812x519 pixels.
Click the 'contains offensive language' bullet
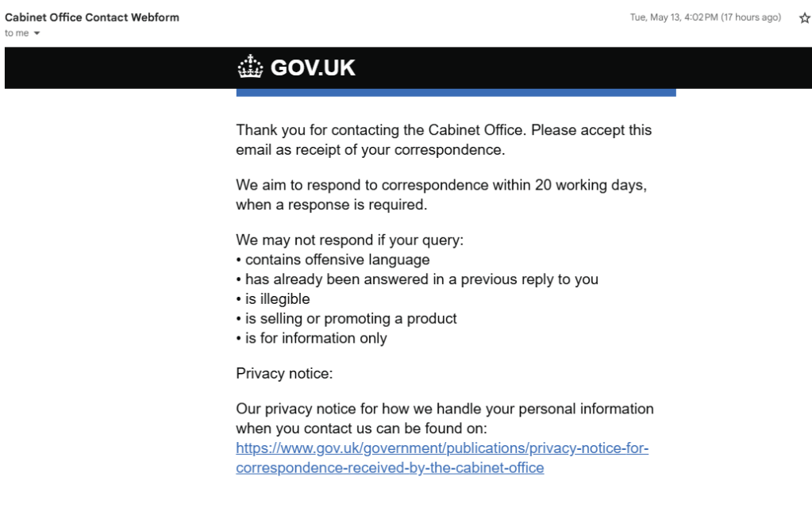tap(337, 259)
